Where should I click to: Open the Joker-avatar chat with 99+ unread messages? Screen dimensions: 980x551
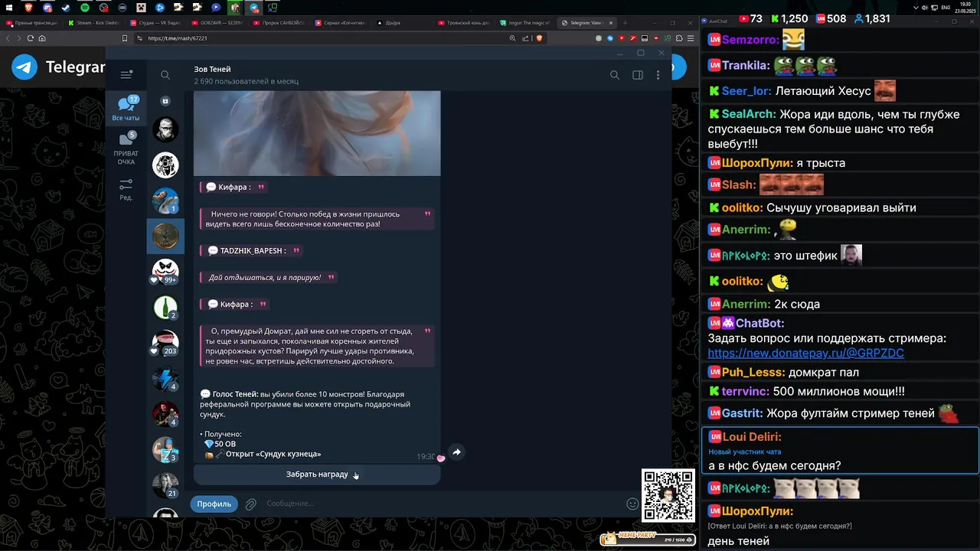[x=165, y=272]
